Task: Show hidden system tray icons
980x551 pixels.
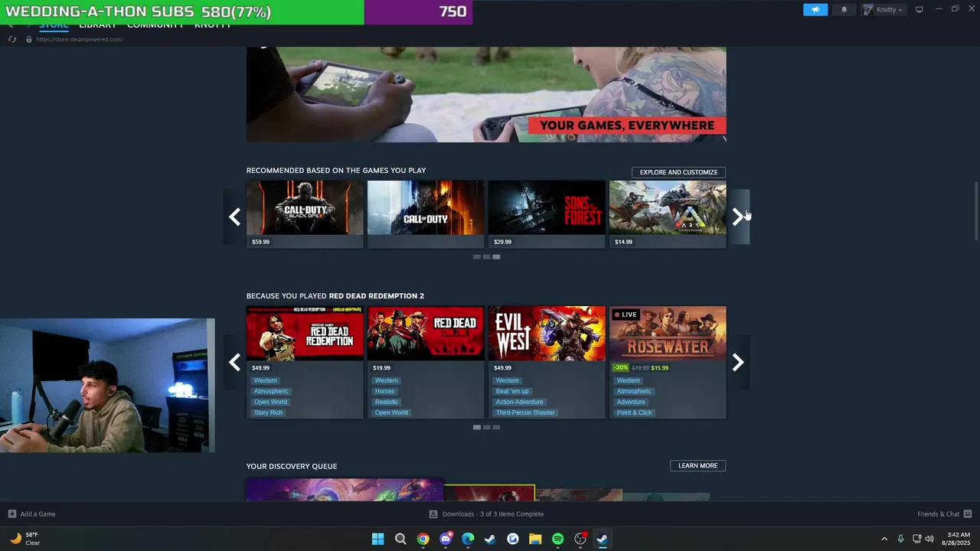Action: 884,539
